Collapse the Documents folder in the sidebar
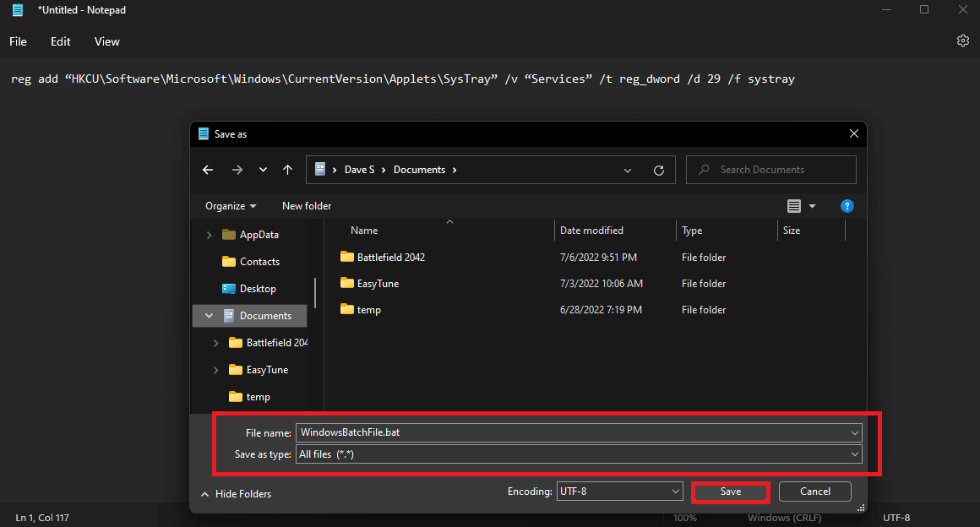 click(209, 315)
